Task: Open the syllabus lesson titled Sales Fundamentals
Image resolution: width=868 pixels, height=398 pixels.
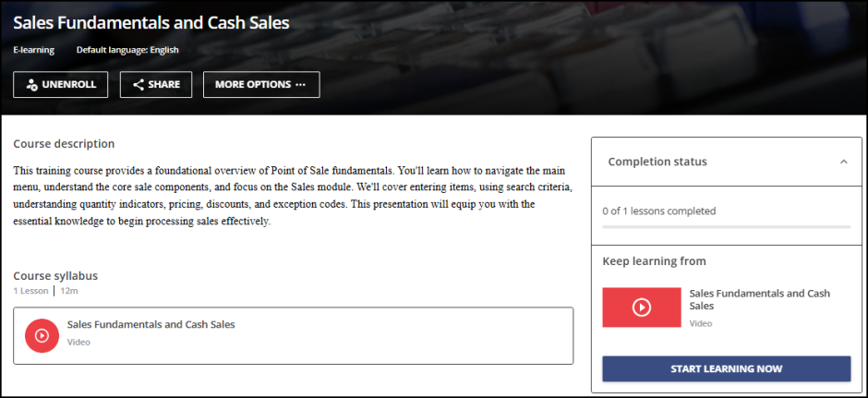Action: coord(151,324)
